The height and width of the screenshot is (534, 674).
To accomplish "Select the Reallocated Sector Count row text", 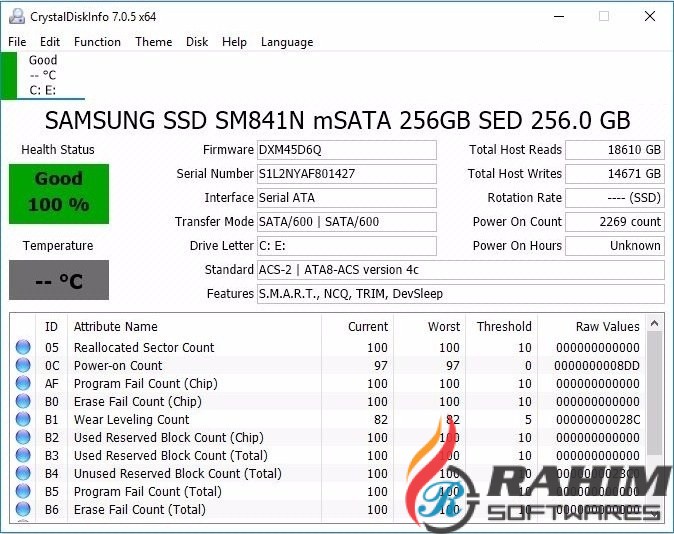I will [144, 347].
